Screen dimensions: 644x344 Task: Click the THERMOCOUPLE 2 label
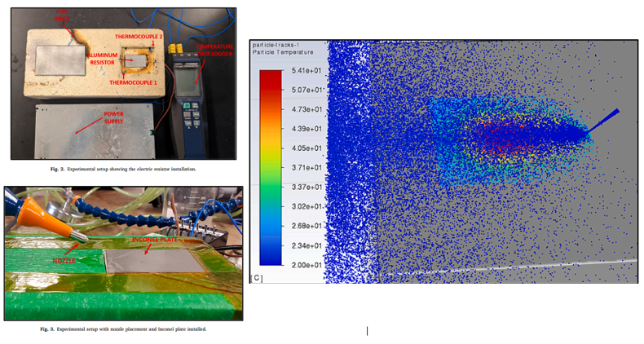coord(139,37)
